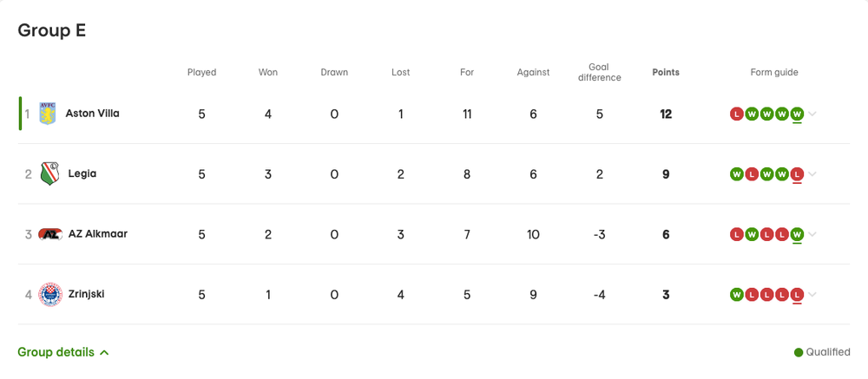Click Zrinjski's green W form badge
868x379 pixels.
737,295
